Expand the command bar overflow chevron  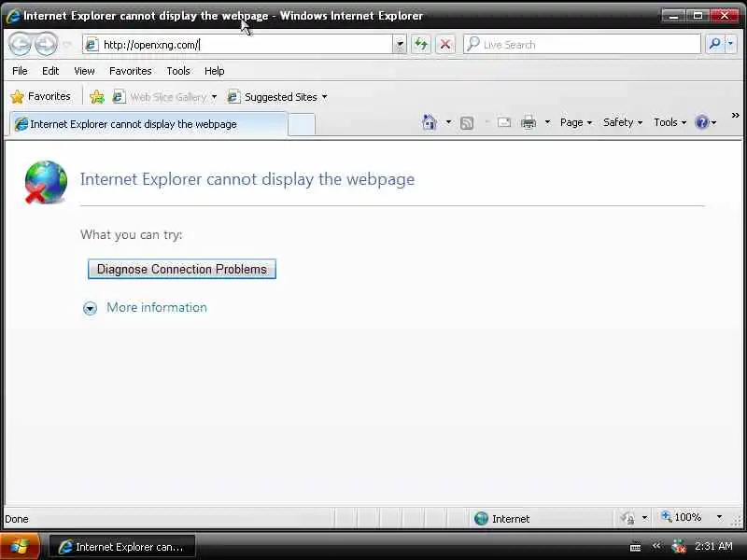[735, 115]
